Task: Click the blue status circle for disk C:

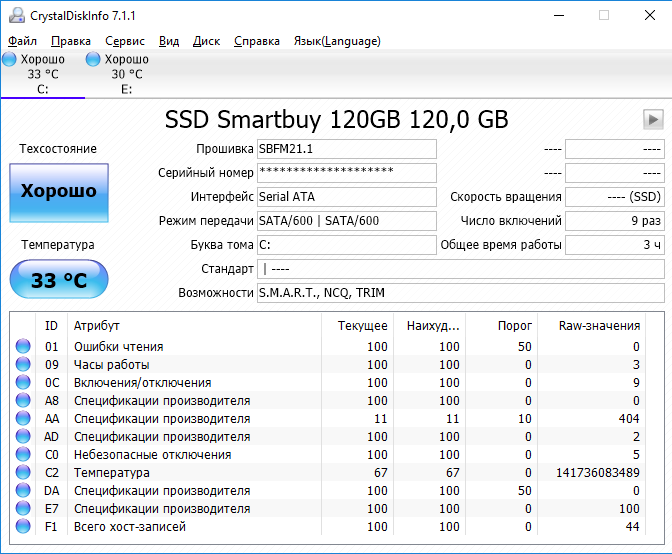Action: coord(9,59)
